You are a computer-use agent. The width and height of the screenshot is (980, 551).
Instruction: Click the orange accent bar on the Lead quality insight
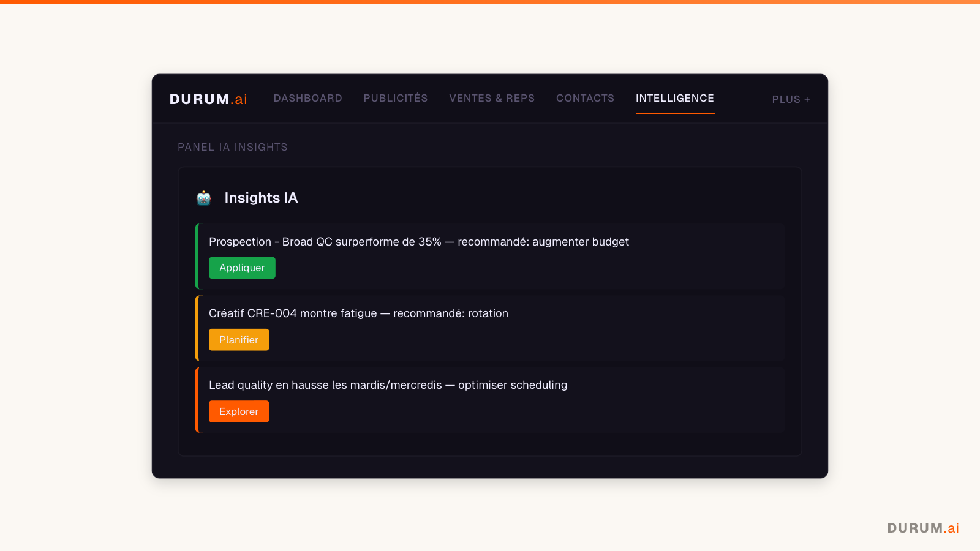pyautogui.click(x=197, y=400)
